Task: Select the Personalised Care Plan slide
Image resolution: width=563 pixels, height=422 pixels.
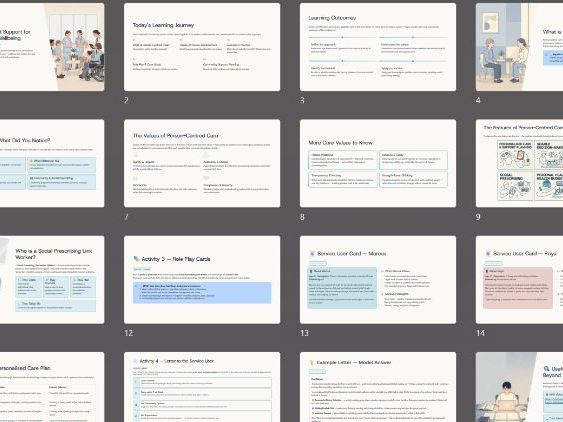Action: (x=52, y=387)
